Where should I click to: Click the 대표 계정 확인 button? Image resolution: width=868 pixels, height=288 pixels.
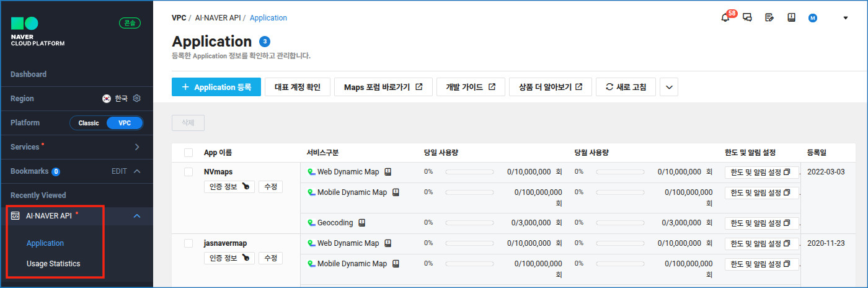[x=298, y=88]
